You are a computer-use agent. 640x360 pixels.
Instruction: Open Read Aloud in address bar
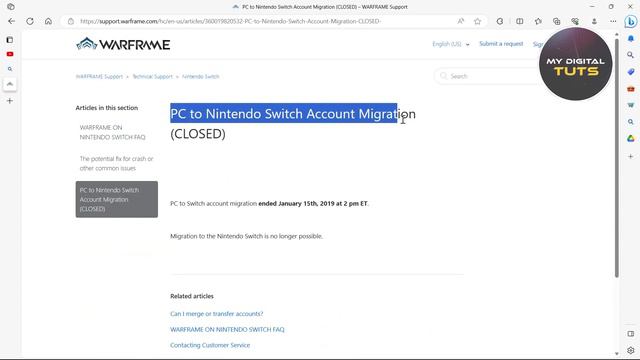(460, 21)
